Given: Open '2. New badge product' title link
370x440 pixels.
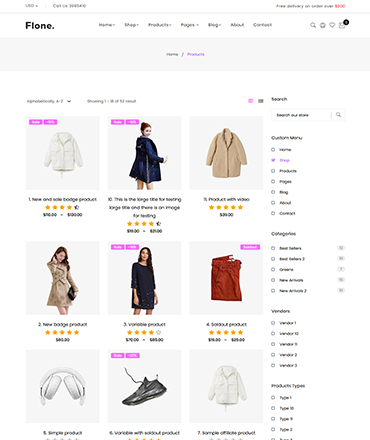Looking at the screenshot, I should tap(62, 324).
